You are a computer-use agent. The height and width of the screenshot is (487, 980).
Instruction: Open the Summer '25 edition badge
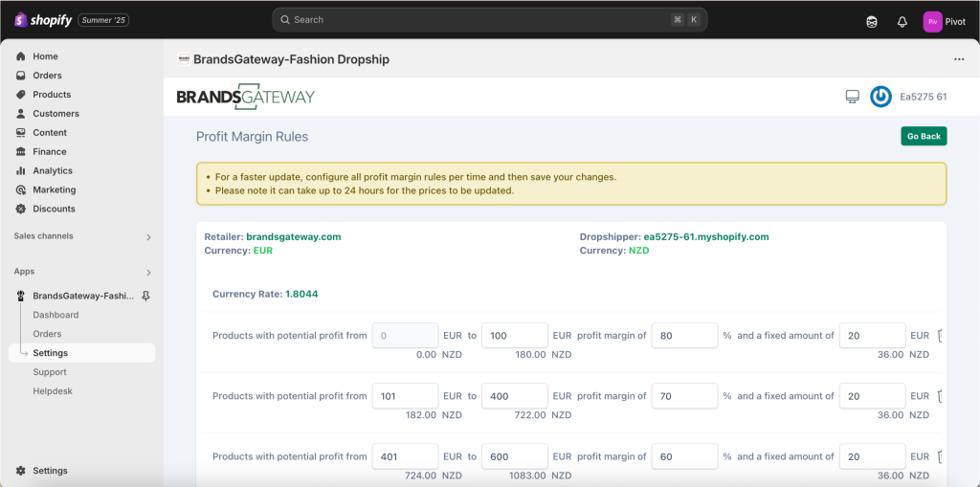point(103,21)
